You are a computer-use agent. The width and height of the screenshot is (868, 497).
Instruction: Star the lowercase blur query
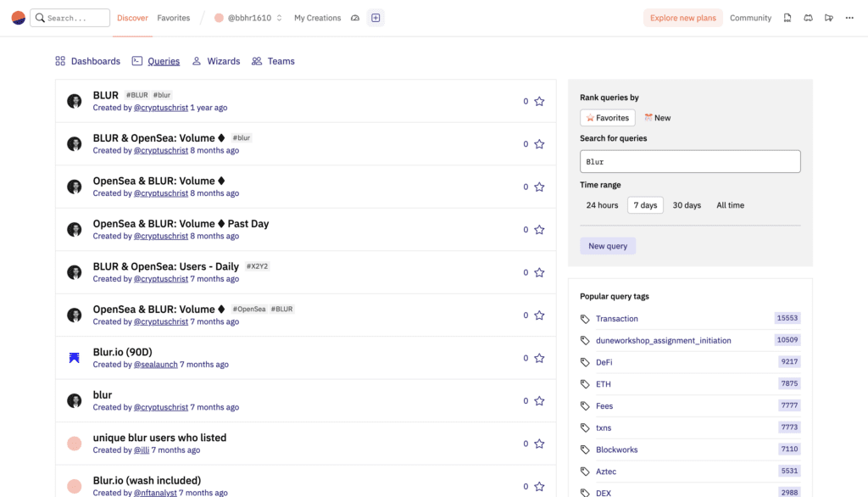point(539,400)
